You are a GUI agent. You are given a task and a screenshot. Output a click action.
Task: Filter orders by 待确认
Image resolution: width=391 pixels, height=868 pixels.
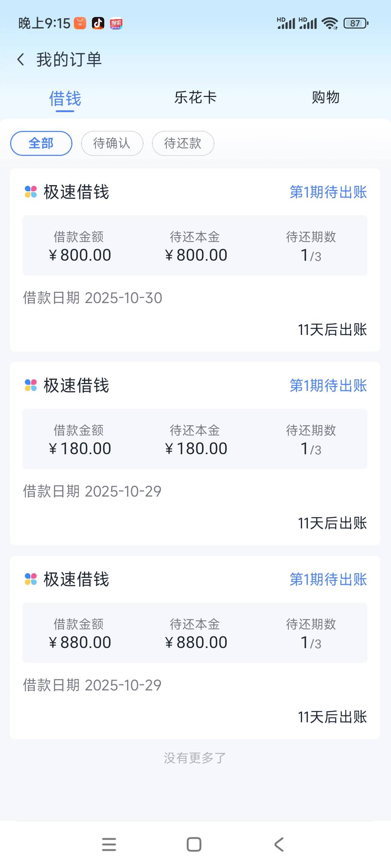(112, 143)
